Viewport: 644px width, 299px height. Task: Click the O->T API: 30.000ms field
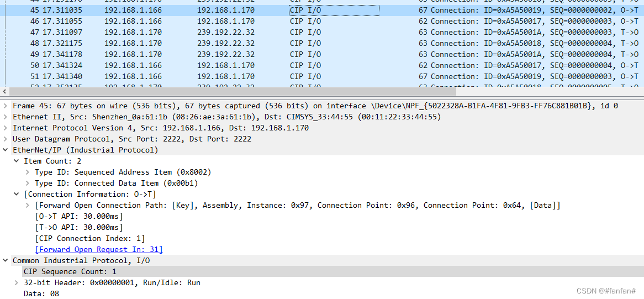[79, 217]
